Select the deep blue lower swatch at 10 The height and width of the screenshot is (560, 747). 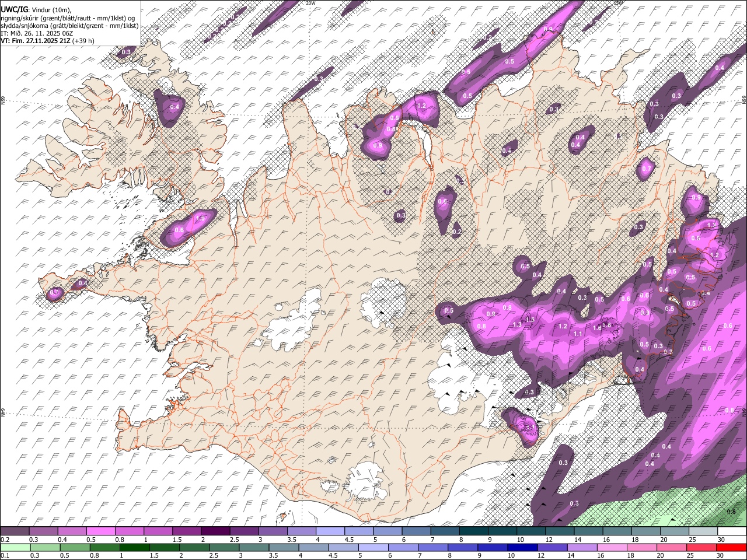(522, 547)
